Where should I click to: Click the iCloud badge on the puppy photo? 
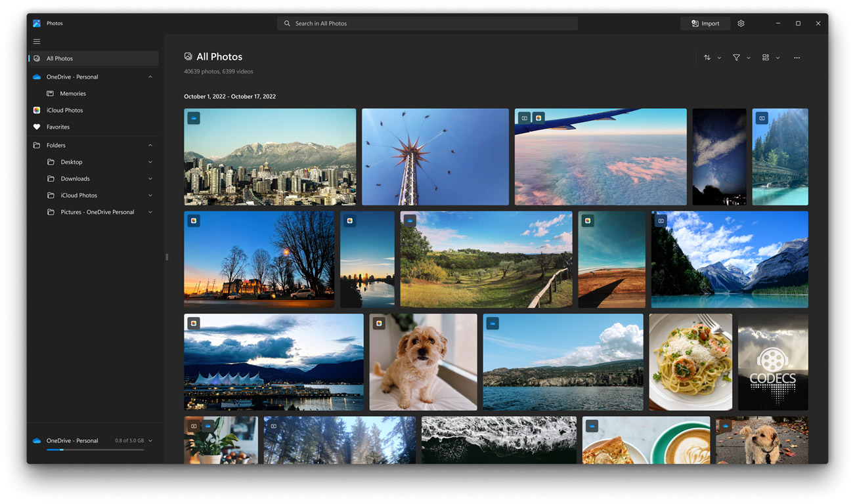coord(379,323)
